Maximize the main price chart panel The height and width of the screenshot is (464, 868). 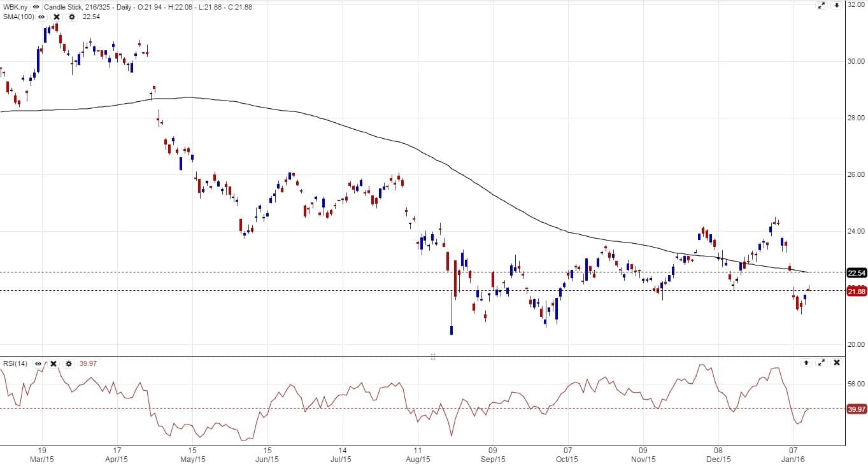pos(822,6)
